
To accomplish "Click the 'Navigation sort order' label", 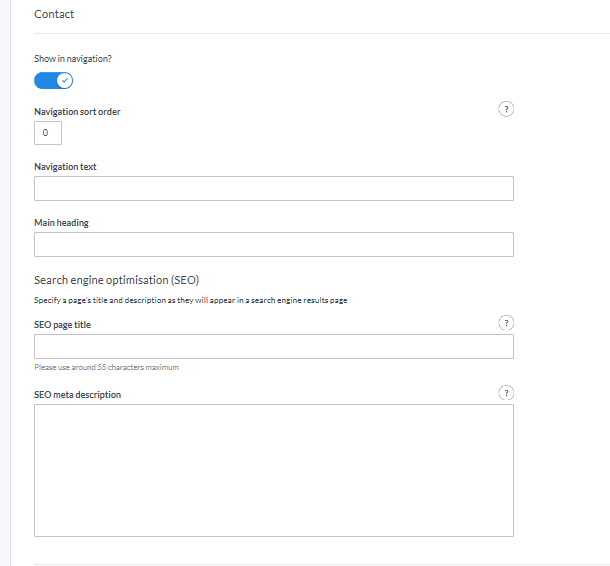I will tap(77, 111).
